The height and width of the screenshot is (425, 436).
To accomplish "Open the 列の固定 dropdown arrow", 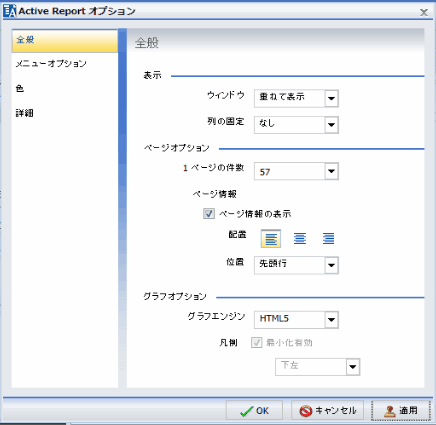I will tap(331, 125).
